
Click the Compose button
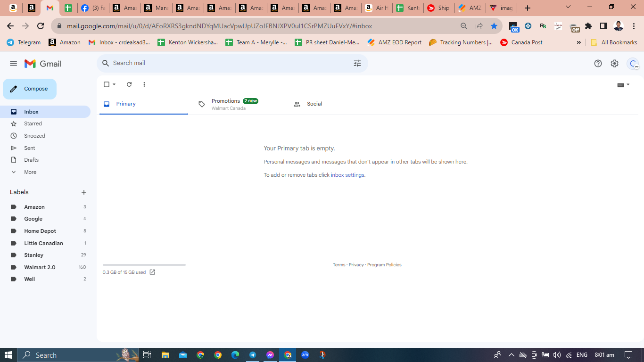30,89
